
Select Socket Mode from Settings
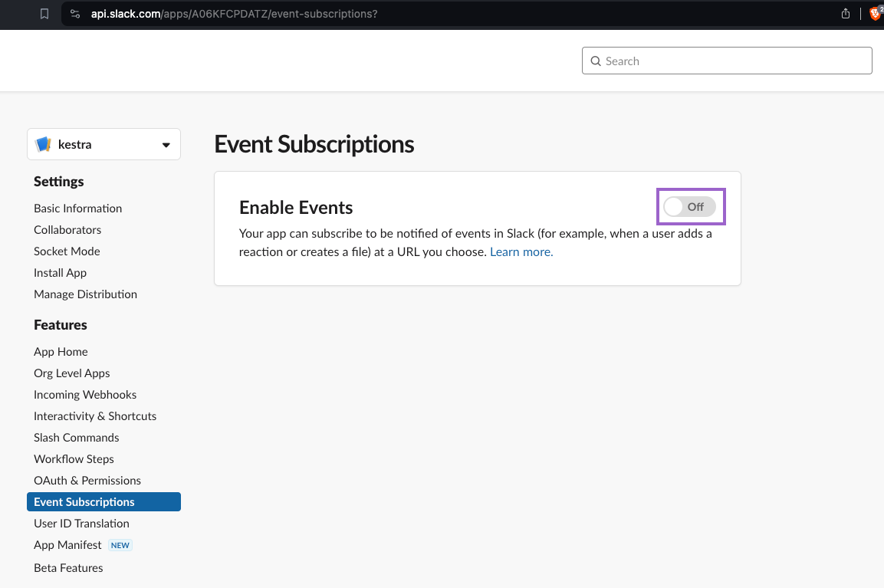point(67,251)
